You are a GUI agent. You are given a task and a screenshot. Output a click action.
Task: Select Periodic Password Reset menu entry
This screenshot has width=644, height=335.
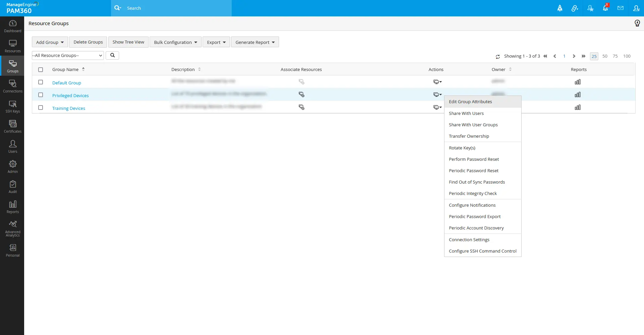tap(473, 171)
